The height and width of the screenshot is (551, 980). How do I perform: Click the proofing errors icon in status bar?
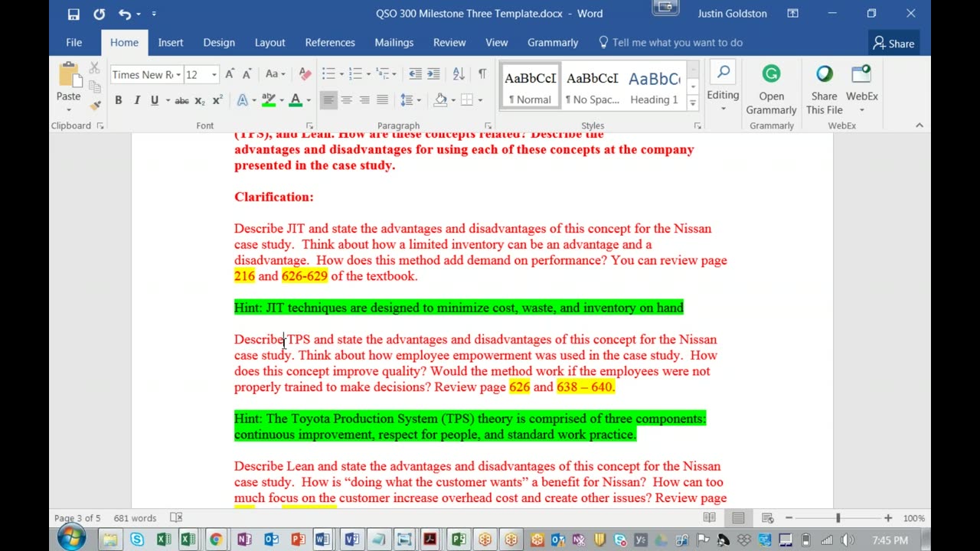(x=176, y=518)
